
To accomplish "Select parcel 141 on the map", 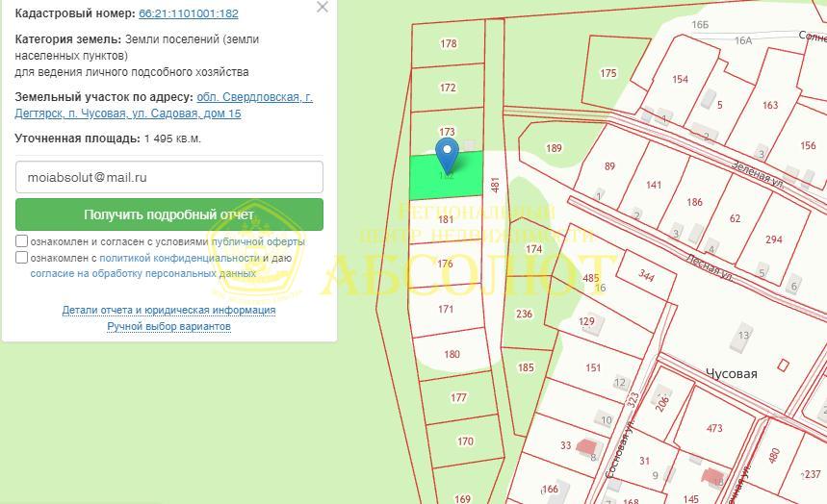I will [654, 185].
